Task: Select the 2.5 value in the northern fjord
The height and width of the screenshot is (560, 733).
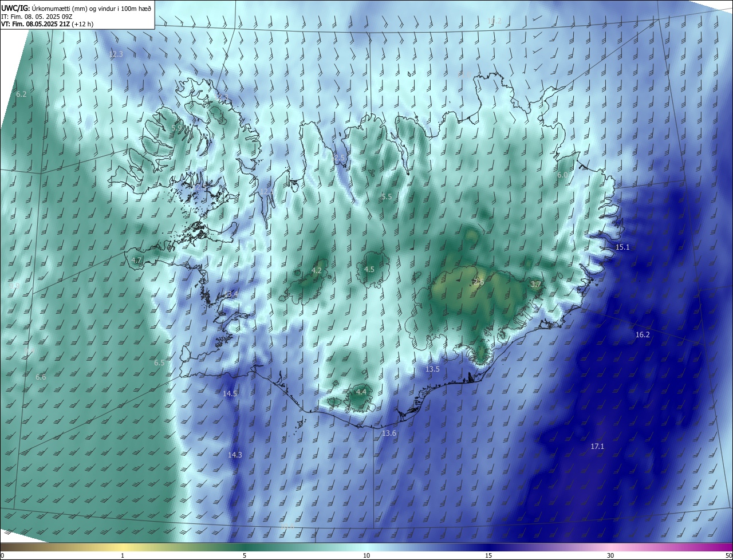Action: (x=340, y=157)
